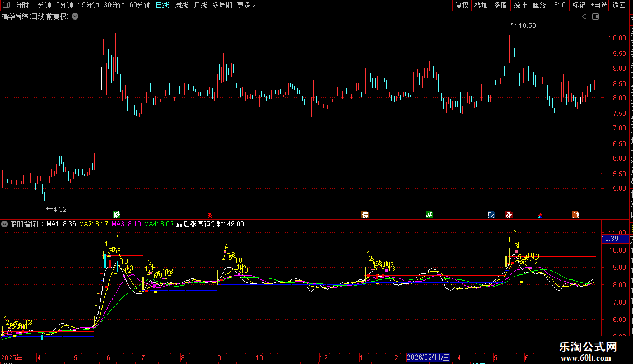Click month 9 on the time axis
This screenshot has width=633, height=364.
(x=219, y=357)
